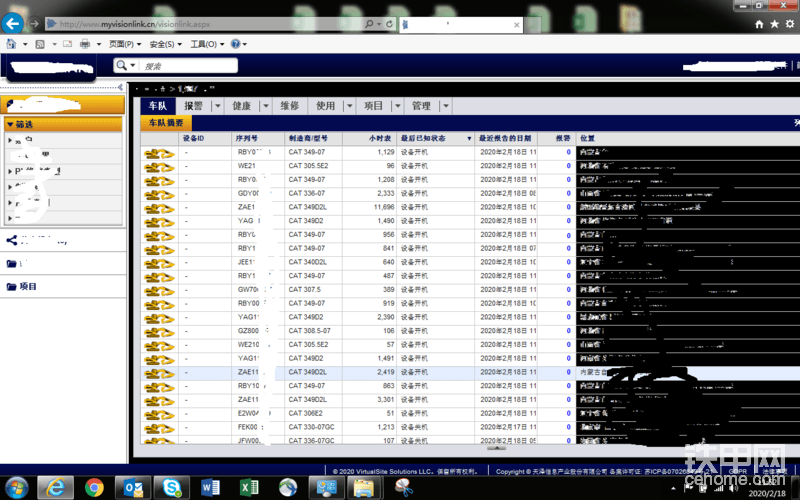Open Skype from the taskbar

click(172, 488)
